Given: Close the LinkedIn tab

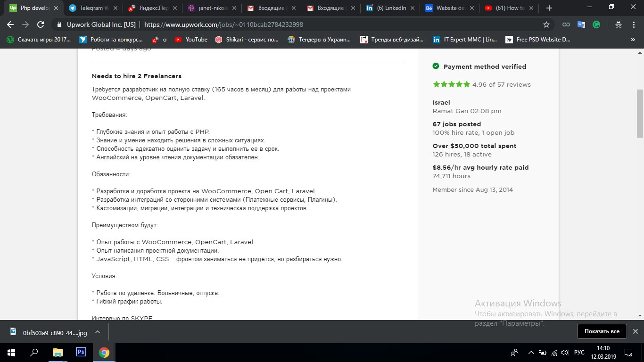Looking at the screenshot, I should (x=413, y=8).
